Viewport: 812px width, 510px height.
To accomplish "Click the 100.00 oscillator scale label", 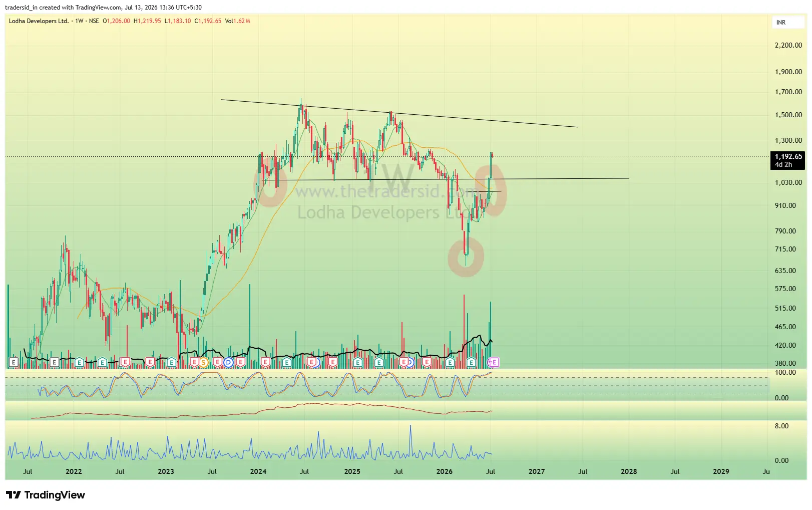I will (x=785, y=372).
